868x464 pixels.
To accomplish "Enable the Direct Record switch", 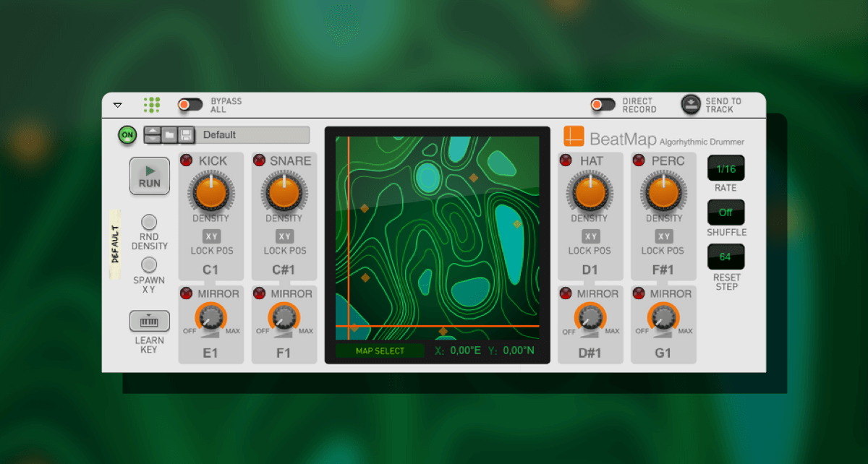I will coord(603,105).
